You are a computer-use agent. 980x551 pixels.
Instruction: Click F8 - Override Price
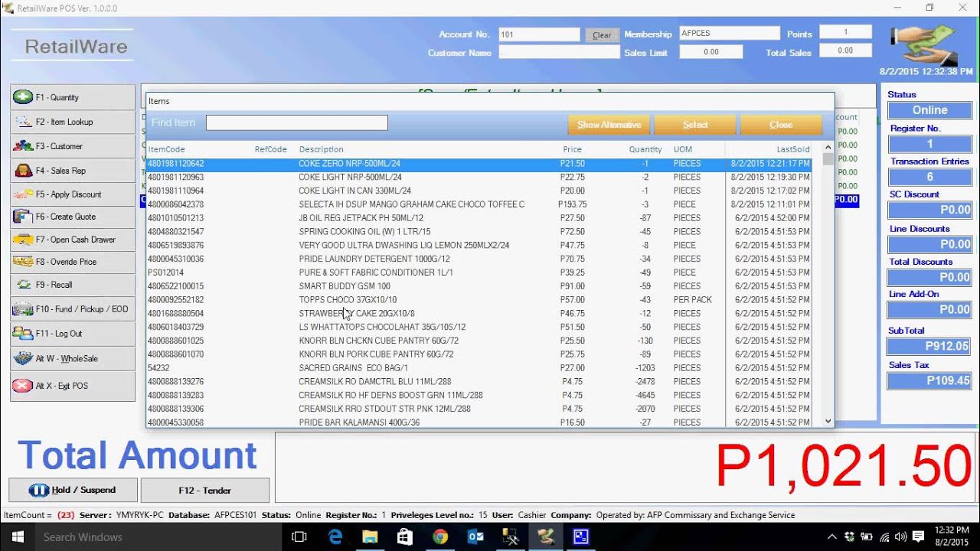73,262
